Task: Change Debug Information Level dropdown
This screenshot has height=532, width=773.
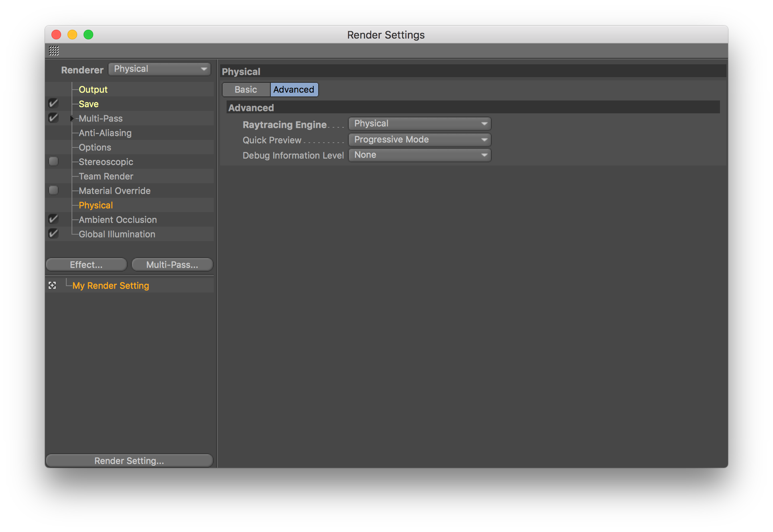Action: (419, 154)
